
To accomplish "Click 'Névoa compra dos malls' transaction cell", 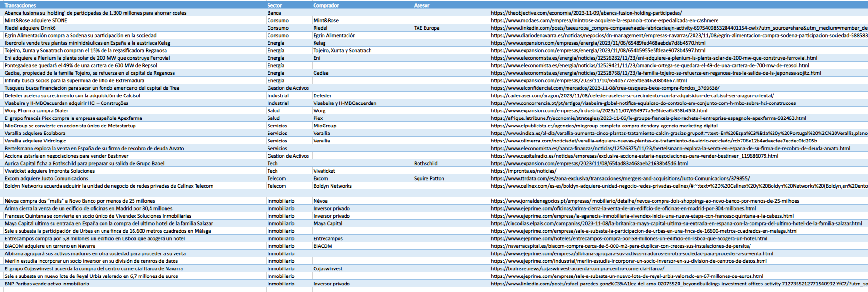I will point(79,201).
